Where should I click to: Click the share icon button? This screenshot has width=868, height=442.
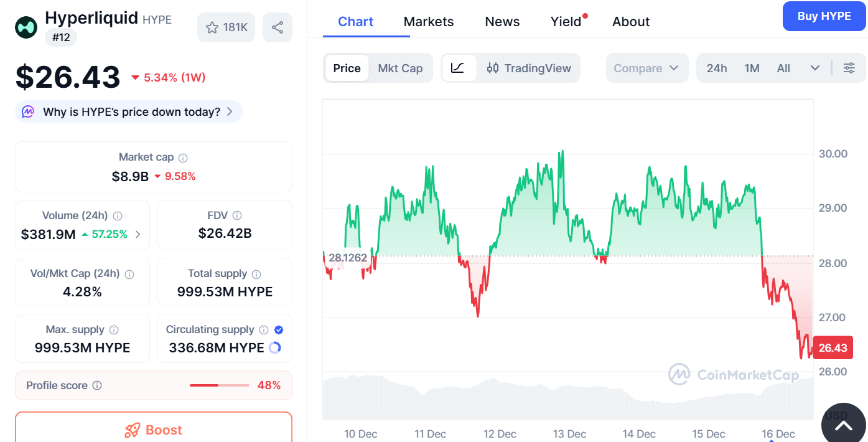[278, 27]
